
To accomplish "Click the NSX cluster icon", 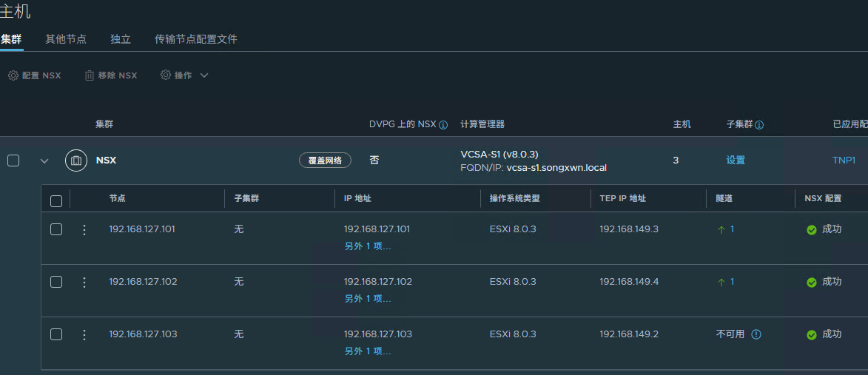I will click(76, 161).
